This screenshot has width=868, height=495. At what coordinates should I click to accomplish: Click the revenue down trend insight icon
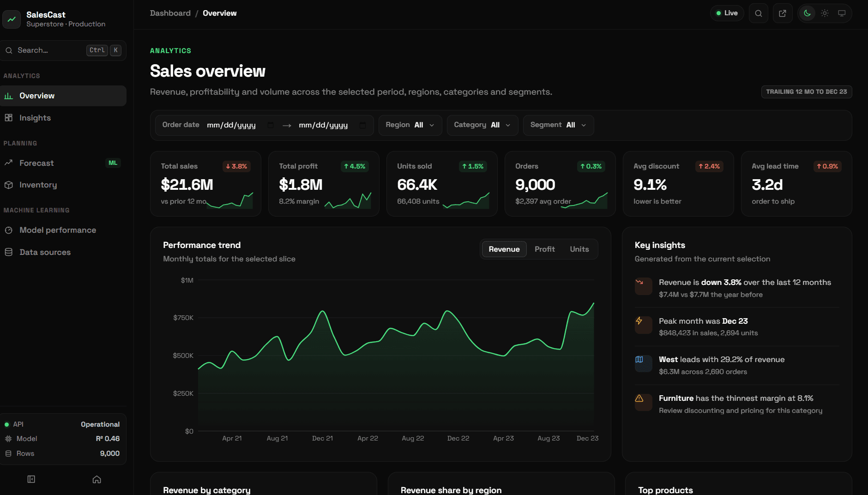[643, 286]
